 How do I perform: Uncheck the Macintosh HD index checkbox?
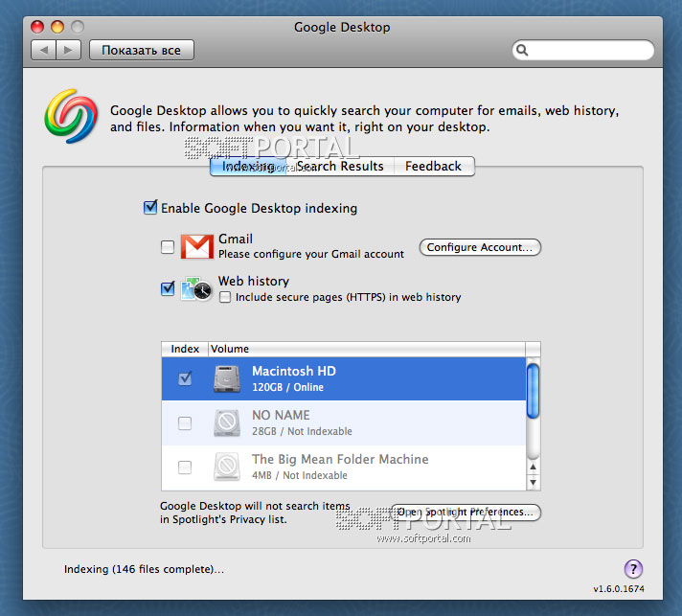[185, 378]
